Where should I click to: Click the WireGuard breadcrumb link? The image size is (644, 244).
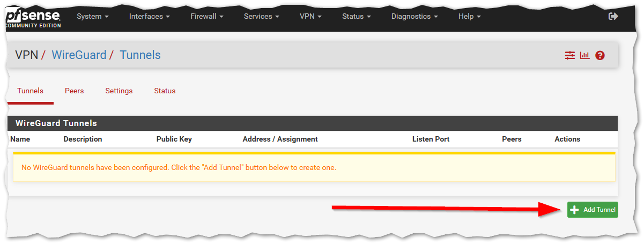click(79, 55)
